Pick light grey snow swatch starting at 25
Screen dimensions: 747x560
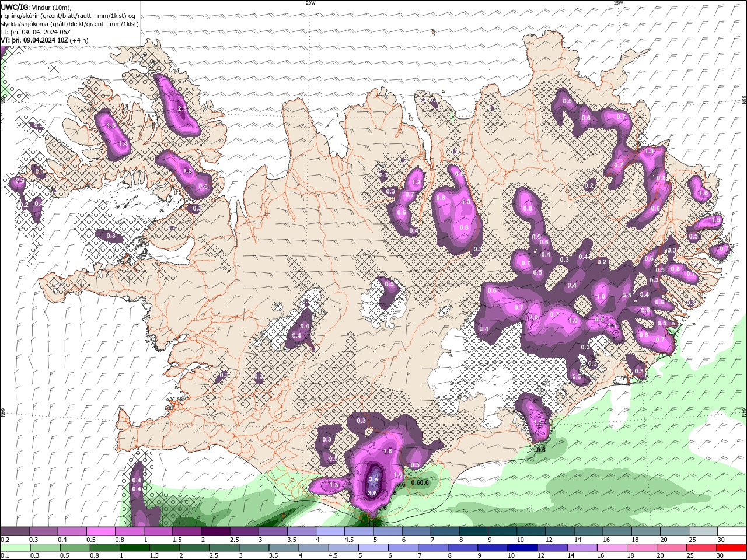click(x=703, y=531)
